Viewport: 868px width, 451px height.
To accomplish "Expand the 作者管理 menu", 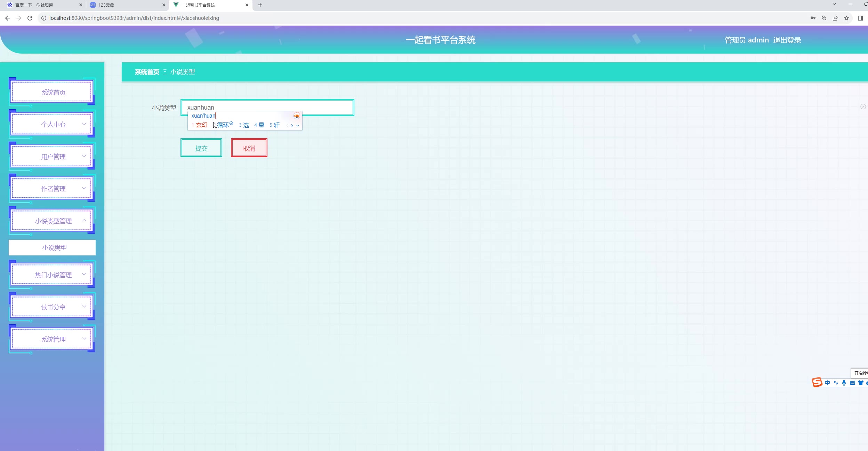I will 52,189.
